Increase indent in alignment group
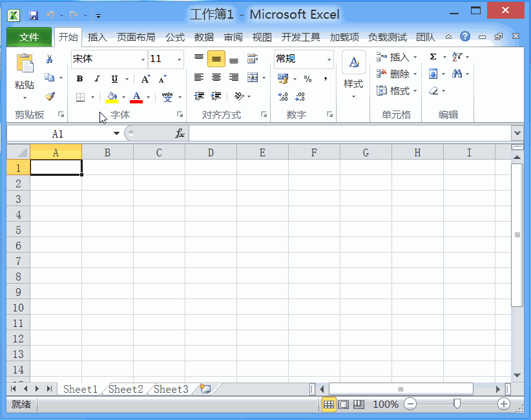The width and height of the screenshot is (531, 420). [x=216, y=96]
